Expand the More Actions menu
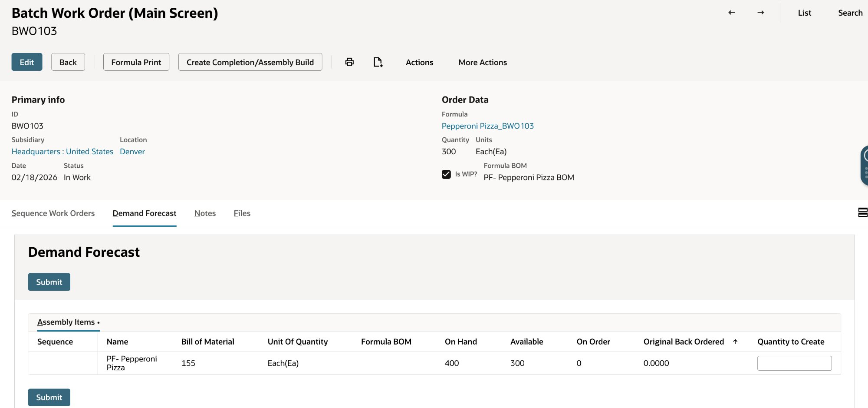Viewport: 868px width, 408px height. 482,62
